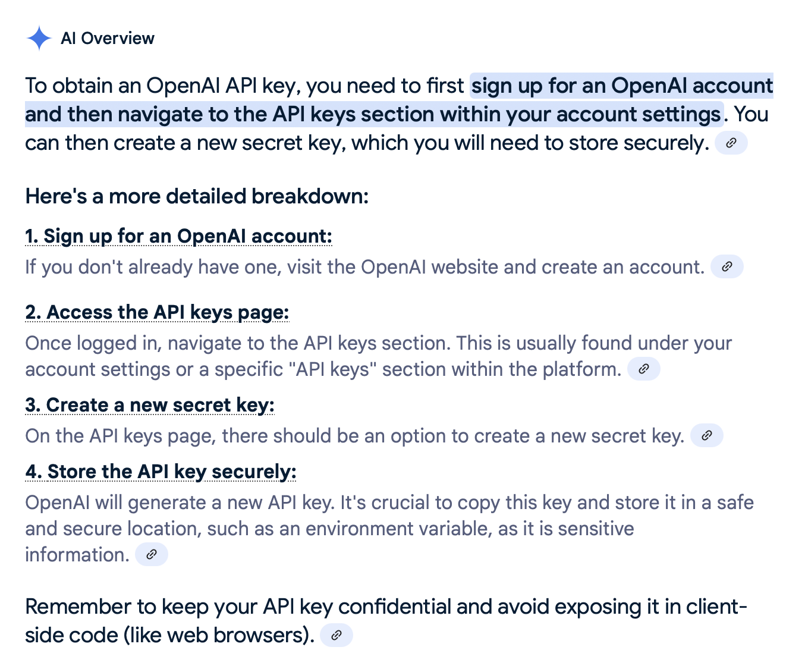Click "Here's a more detailed breakdown" heading
The width and height of the screenshot is (805, 672).
coord(197,196)
